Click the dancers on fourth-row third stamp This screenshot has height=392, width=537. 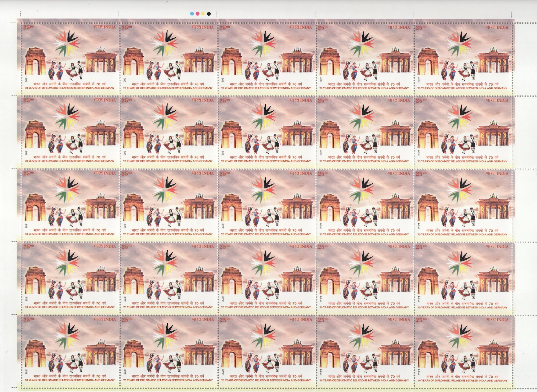(x=262, y=289)
